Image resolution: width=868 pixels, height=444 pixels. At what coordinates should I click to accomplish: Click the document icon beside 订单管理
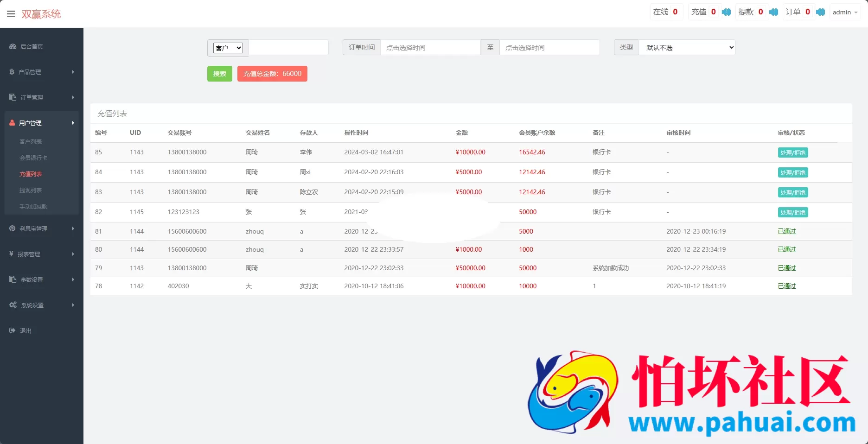click(x=12, y=97)
